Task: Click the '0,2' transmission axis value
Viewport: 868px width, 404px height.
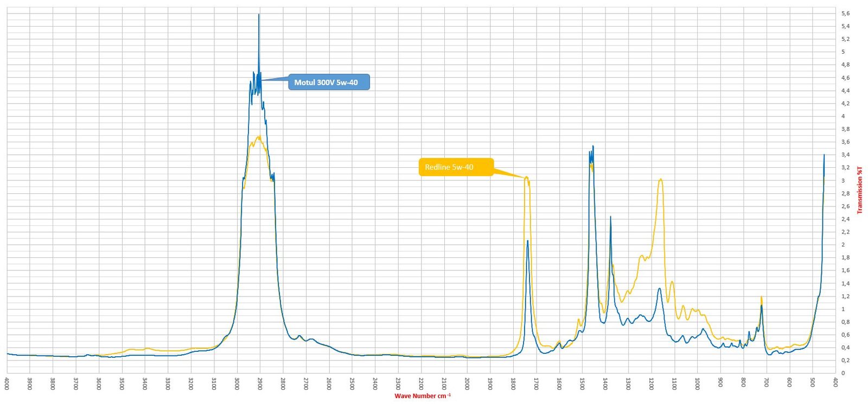Action: [846, 361]
